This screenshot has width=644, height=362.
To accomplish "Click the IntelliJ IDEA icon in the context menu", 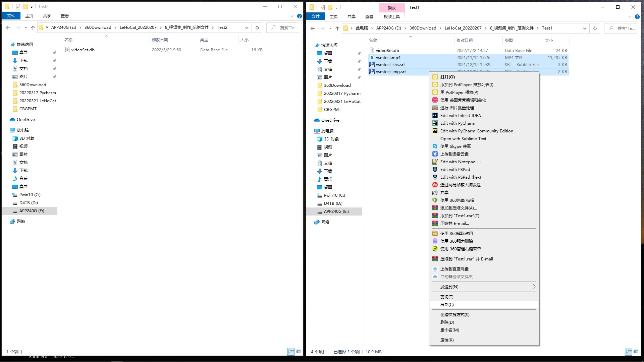I will [435, 115].
